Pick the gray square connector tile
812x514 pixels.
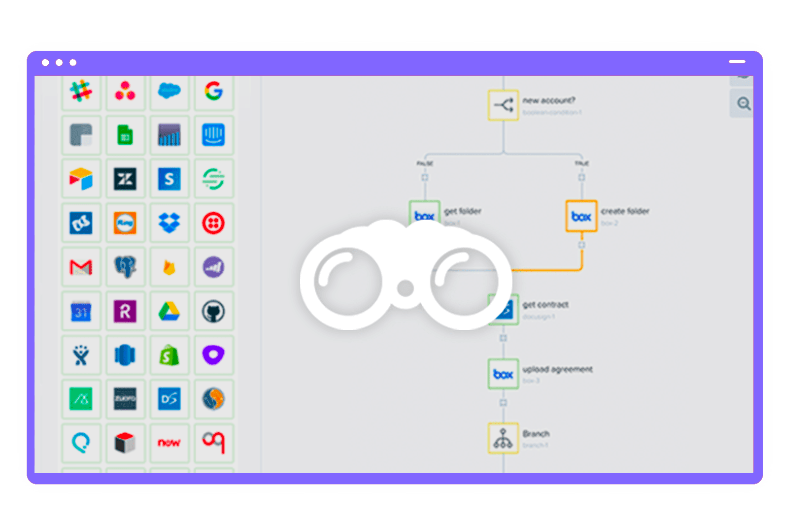tap(81, 135)
